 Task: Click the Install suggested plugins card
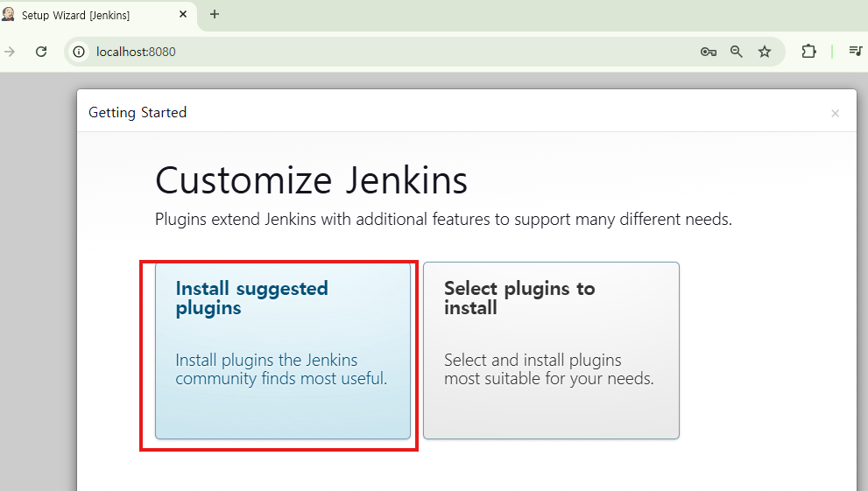point(282,351)
